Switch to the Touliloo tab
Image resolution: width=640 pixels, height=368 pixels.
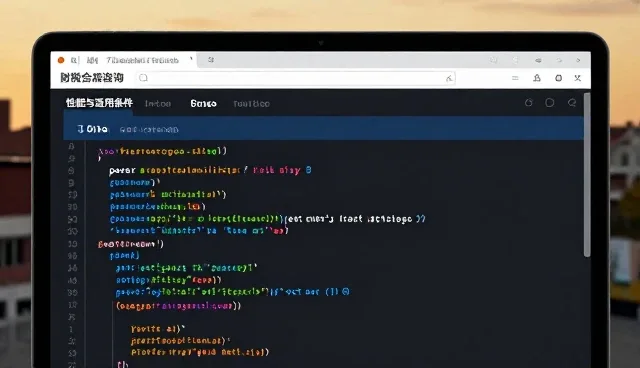point(251,104)
